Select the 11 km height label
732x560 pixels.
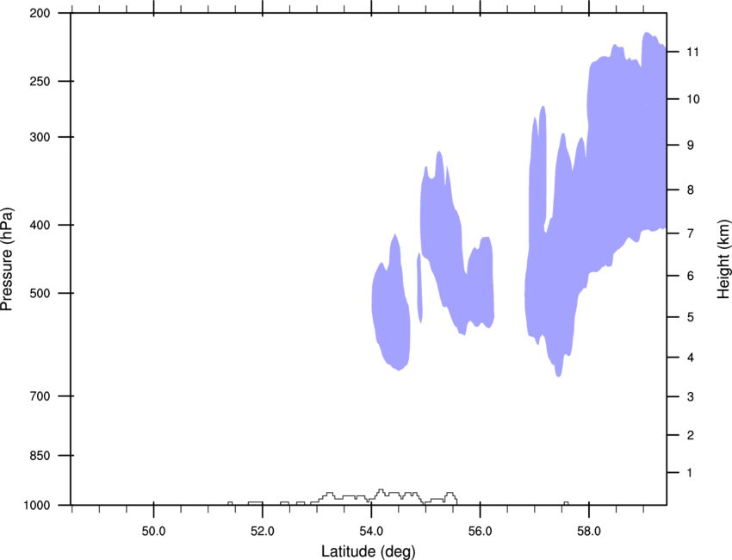693,52
